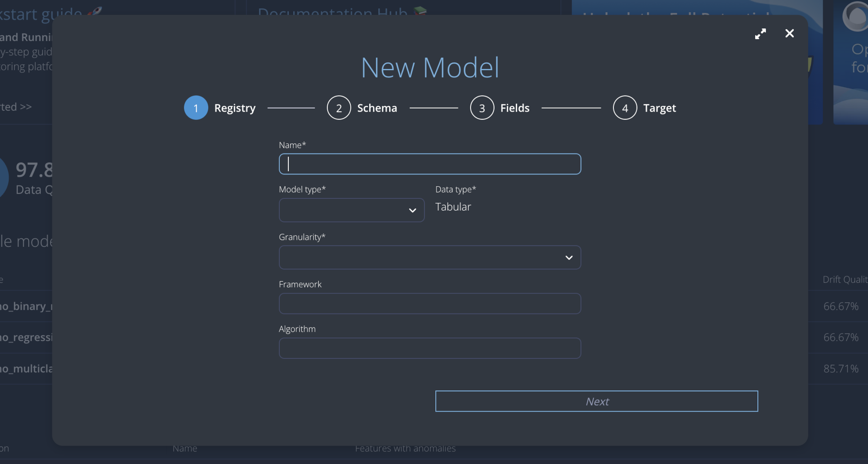Close the New Model dialog
Viewport: 868px width, 464px height.
coord(789,34)
